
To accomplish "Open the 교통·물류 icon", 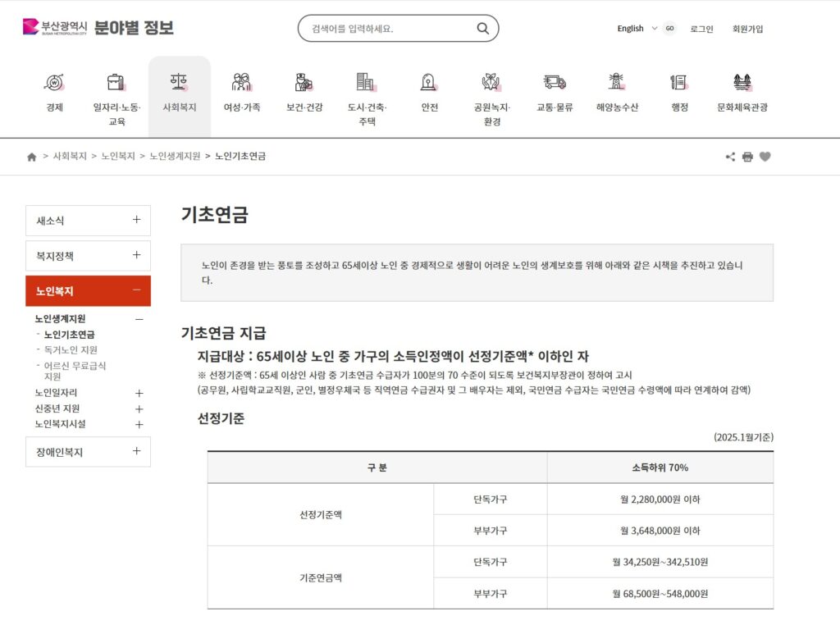I will point(554,90).
